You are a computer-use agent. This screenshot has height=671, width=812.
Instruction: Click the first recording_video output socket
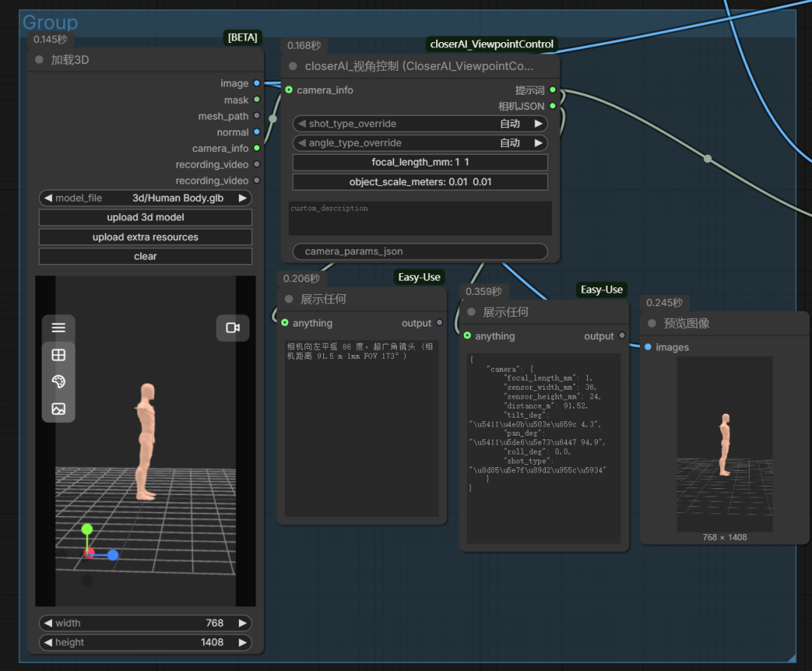click(x=256, y=164)
